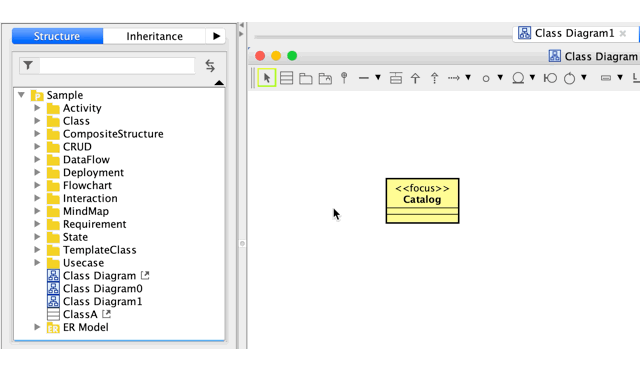Switch to the Inheritance tab
Screen dimensions: 640x370
[x=154, y=36]
